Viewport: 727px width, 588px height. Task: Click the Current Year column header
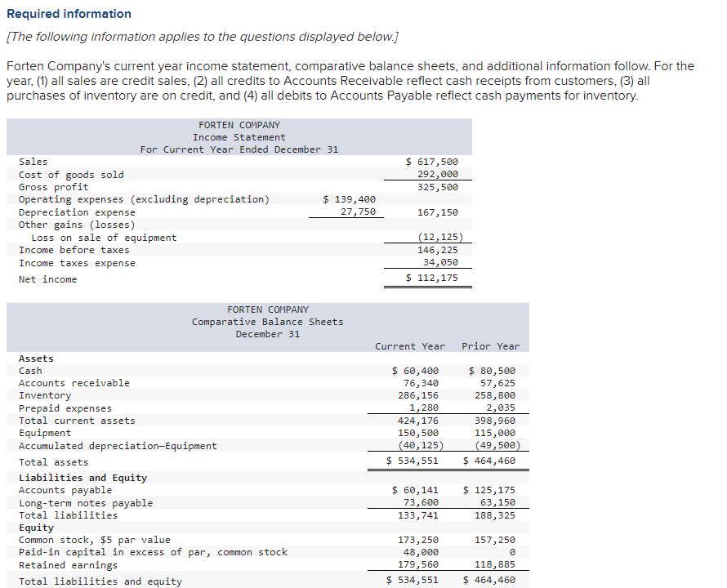410,346
